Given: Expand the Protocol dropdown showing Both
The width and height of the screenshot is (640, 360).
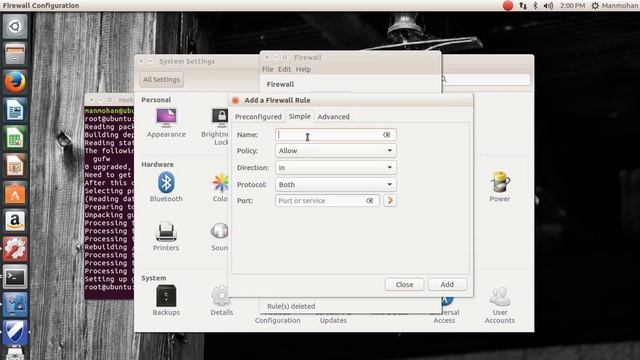Looking at the screenshot, I should 336,184.
